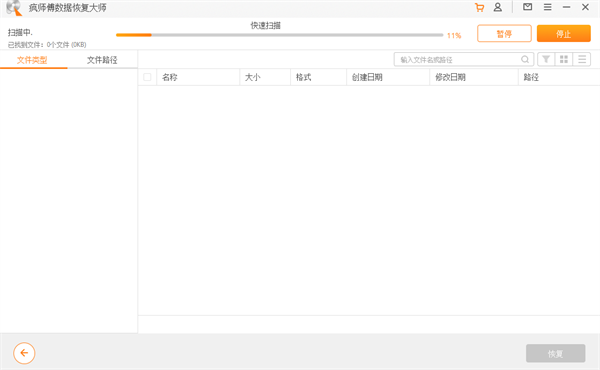Click the 恢复 recover button
Image resolution: width=600 pixels, height=370 pixels.
[555, 353]
